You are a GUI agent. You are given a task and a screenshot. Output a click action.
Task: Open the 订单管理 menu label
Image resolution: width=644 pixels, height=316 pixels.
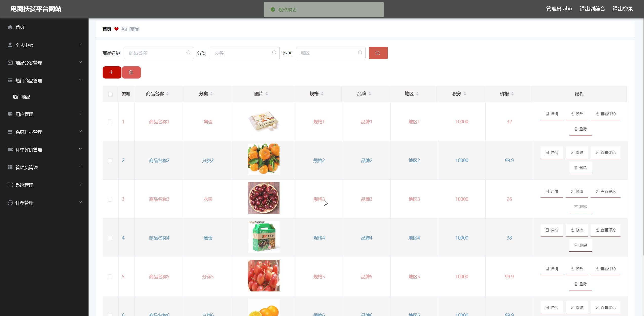(24, 203)
